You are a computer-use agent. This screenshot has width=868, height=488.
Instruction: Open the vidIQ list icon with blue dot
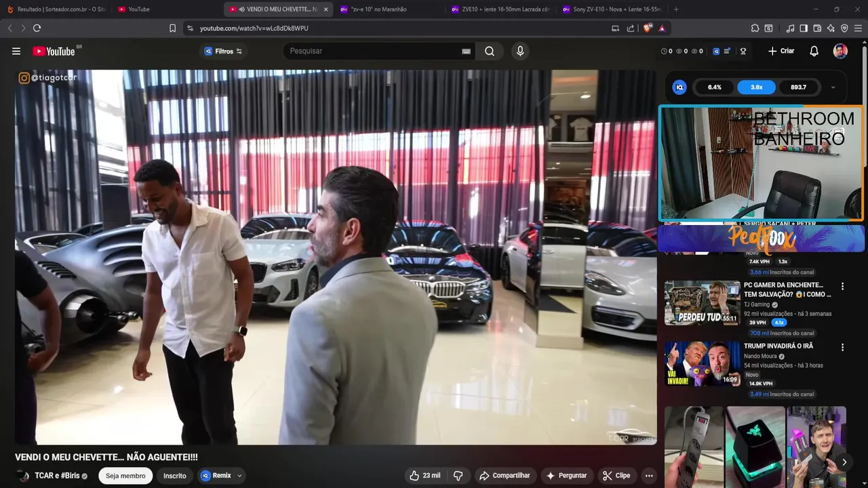[x=728, y=51]
